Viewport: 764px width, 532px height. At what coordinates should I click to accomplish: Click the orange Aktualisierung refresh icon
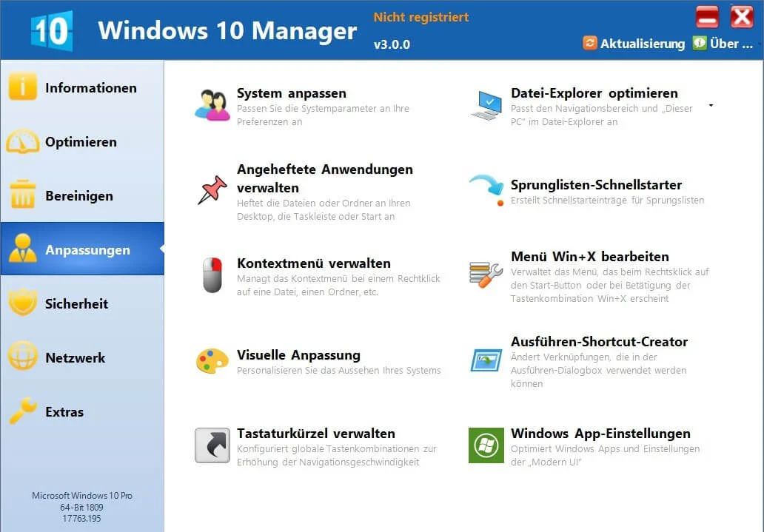click(589, 43)
